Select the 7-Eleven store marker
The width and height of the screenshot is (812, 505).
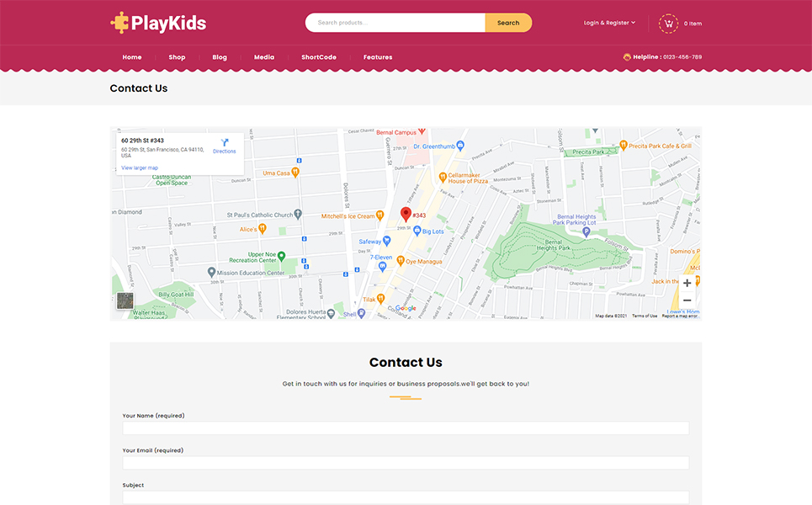click(383, 267)
